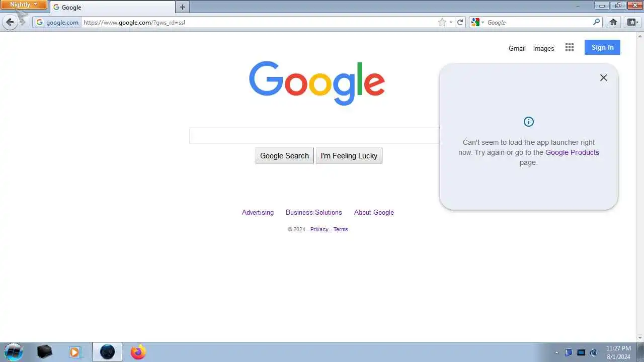Click the Action Center flag tray icon

[569, 352]
